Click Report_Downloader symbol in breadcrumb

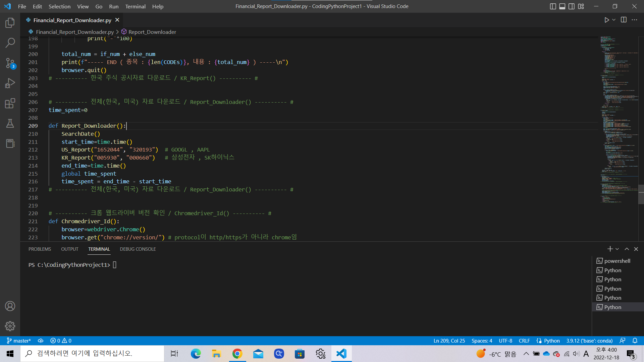pyautogui.click(x=152, y=32)
